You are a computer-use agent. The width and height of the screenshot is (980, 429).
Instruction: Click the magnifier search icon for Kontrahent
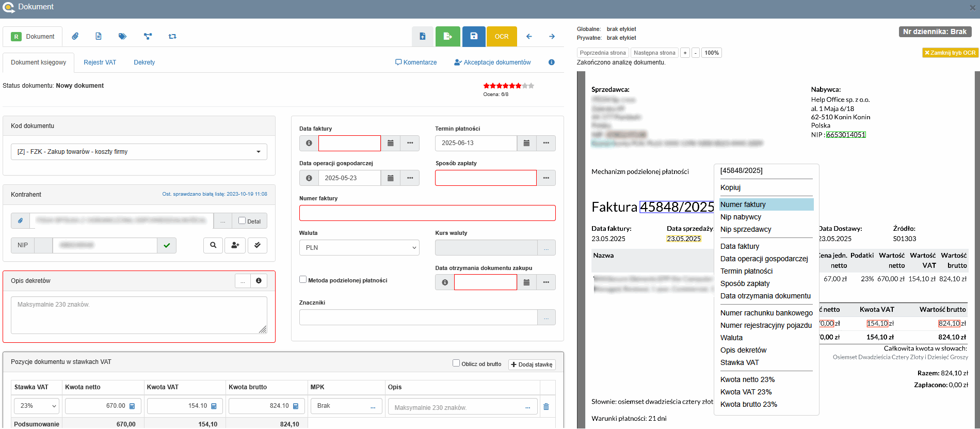click(213, 245)
